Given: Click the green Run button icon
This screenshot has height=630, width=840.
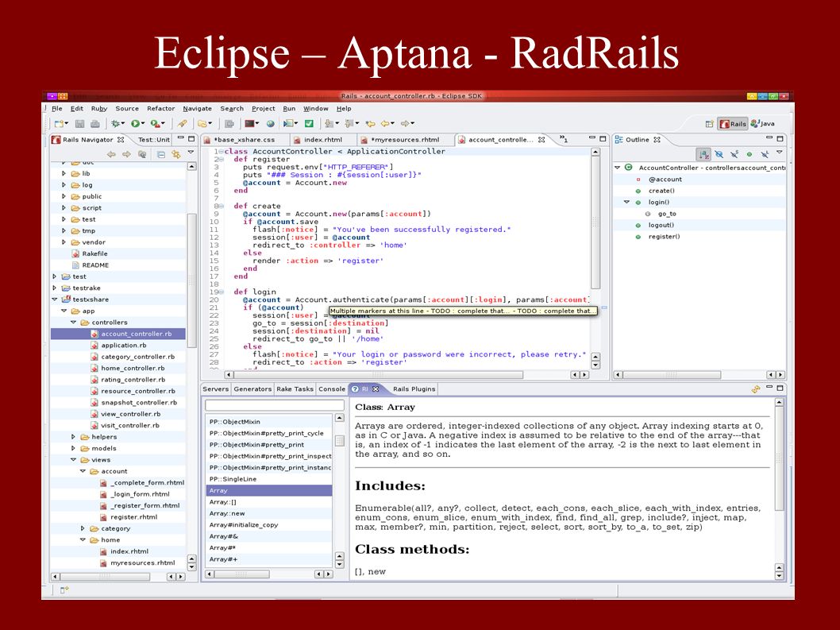Looking at the screenshot, I should [x=135, y=124].
